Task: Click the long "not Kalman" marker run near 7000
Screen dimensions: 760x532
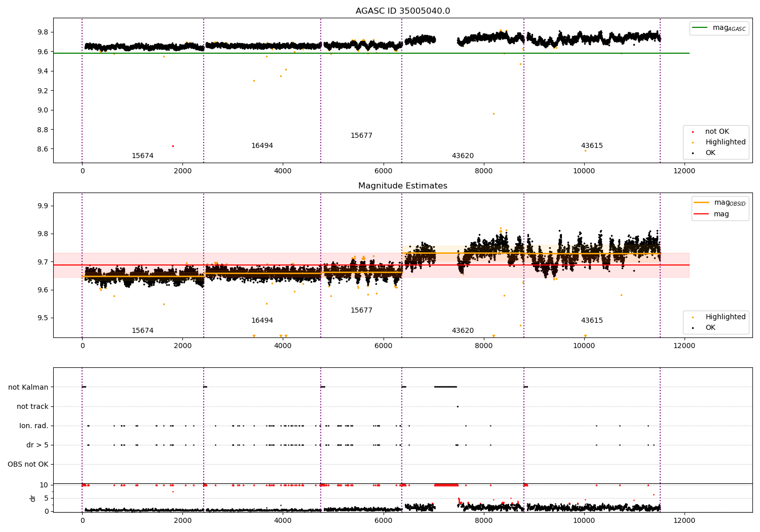Action: tap(445, 387)
